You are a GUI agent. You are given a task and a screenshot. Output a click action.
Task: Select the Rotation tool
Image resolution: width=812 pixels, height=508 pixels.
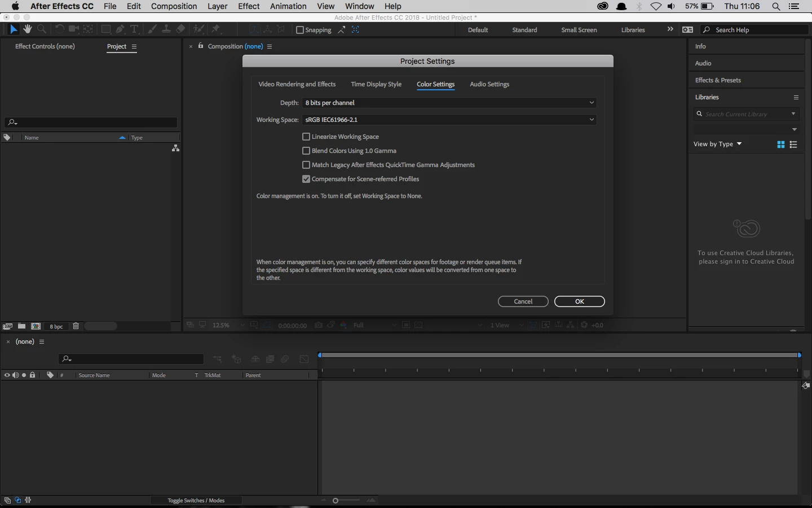(x=60, y=29)
